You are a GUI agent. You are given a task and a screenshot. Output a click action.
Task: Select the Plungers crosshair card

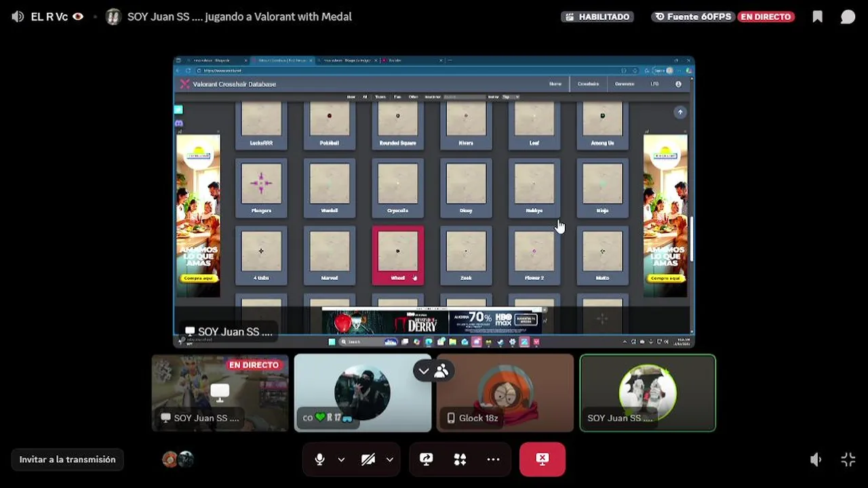point(261,188)
